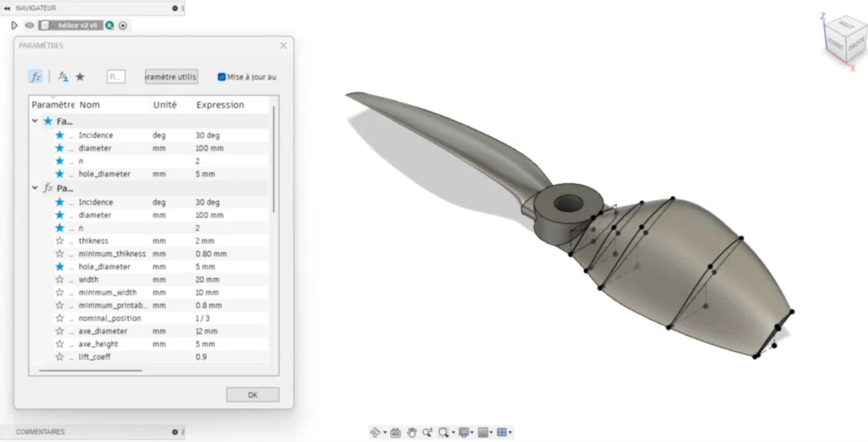Select the Orbit tool in the navigation bar
This screenshot has width=868, height=442.
click(x=375, y=431)
